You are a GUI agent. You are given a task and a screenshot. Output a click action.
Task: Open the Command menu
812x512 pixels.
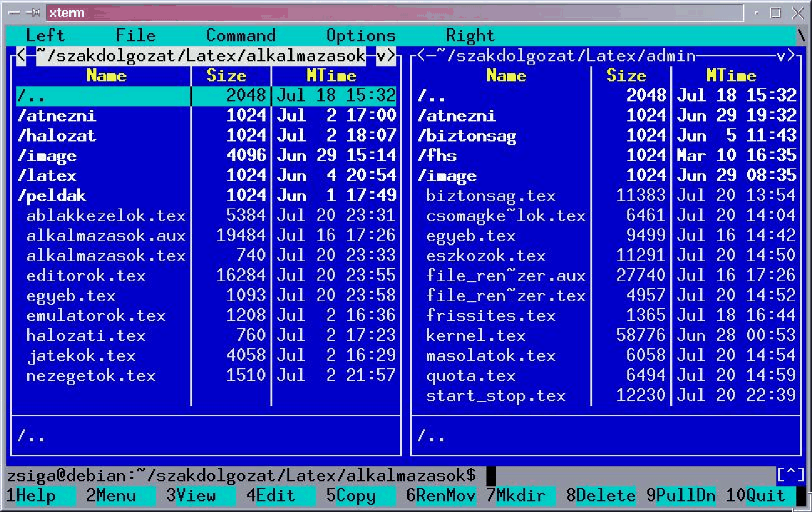click(240, 36)
